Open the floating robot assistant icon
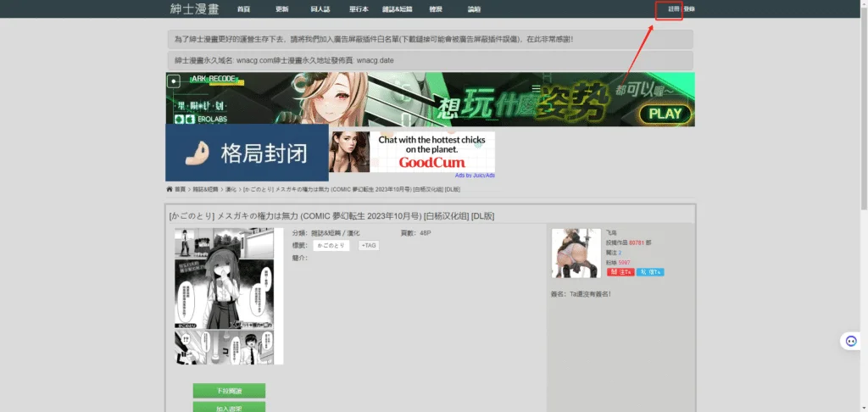 [851, 341]
